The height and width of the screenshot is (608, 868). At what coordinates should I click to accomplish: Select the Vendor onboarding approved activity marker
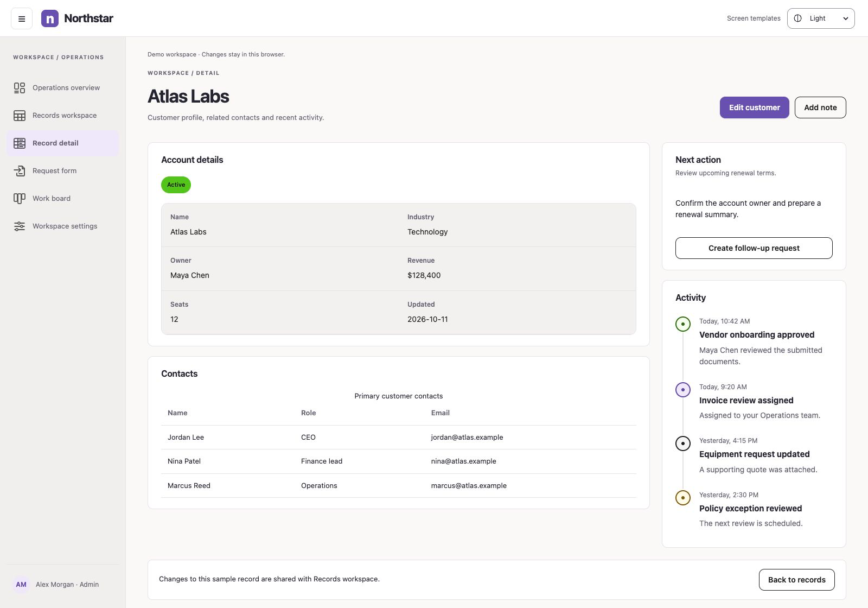683,324
